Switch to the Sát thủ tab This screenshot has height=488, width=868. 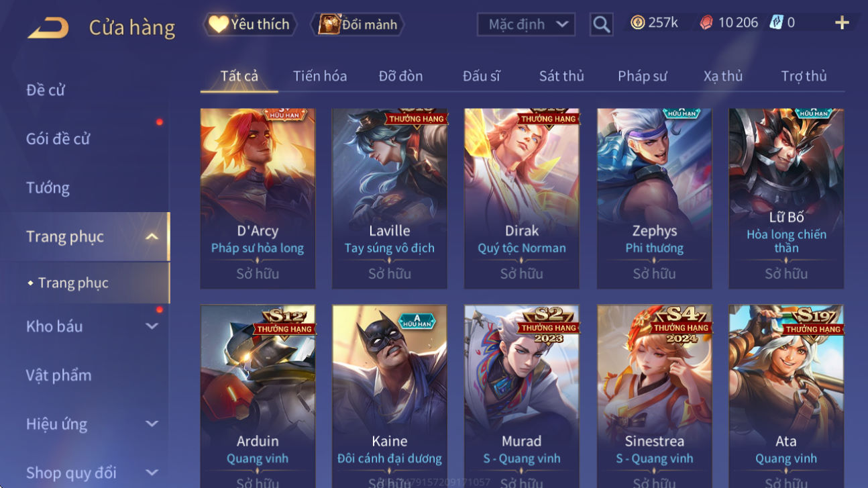point(561,76)
